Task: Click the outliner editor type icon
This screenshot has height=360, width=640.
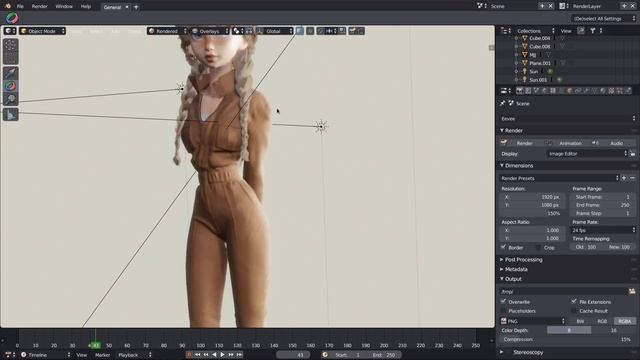Action: point(506,31)
